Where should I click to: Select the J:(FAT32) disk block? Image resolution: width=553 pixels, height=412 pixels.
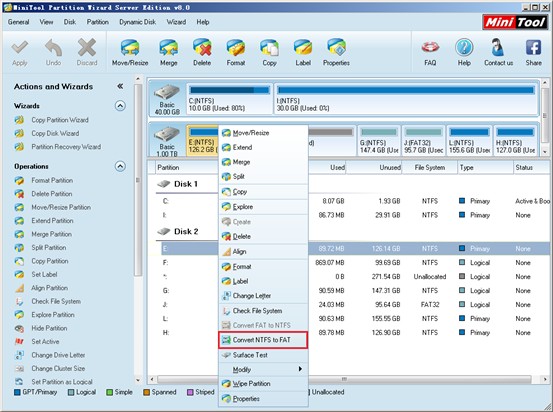[423, 141]
